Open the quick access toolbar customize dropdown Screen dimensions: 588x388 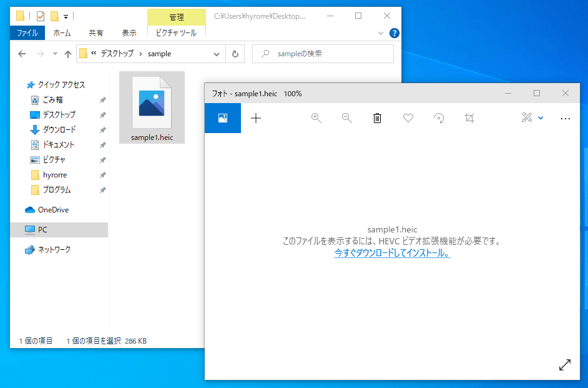click(x=66, y=16)
